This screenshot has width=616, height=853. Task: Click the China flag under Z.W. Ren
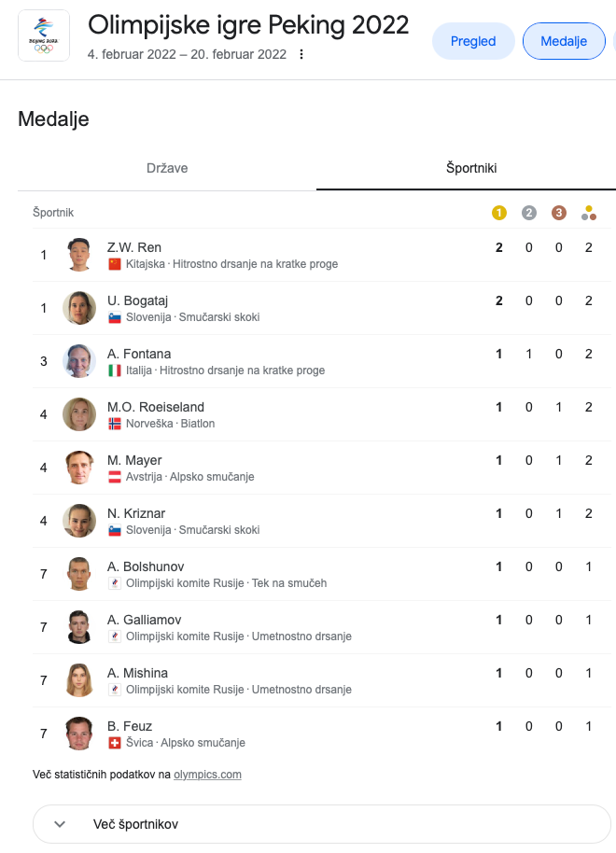[x=114, y=264]
